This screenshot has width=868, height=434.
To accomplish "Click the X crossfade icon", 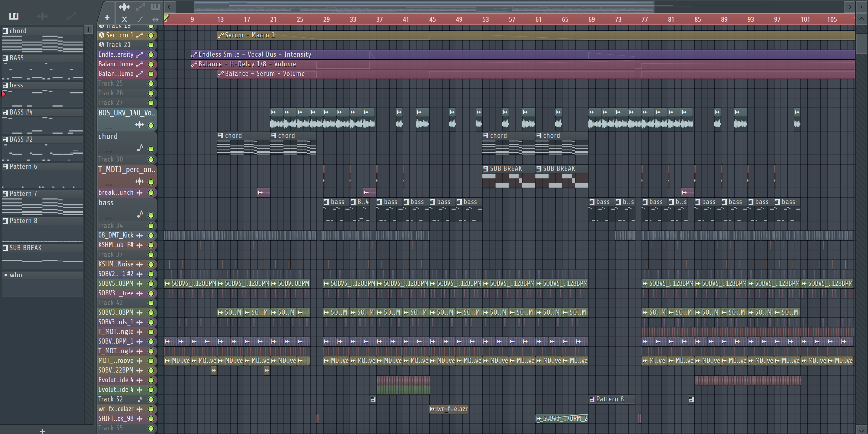I will (124, 19).
